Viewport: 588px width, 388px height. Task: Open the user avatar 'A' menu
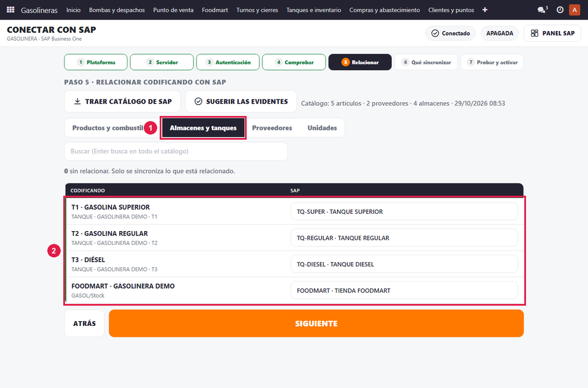tap(574, 10)
